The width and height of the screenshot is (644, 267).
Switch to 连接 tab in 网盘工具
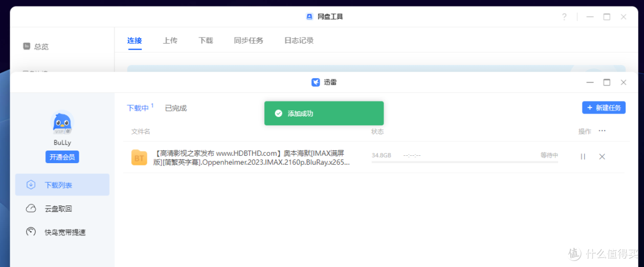134,40
